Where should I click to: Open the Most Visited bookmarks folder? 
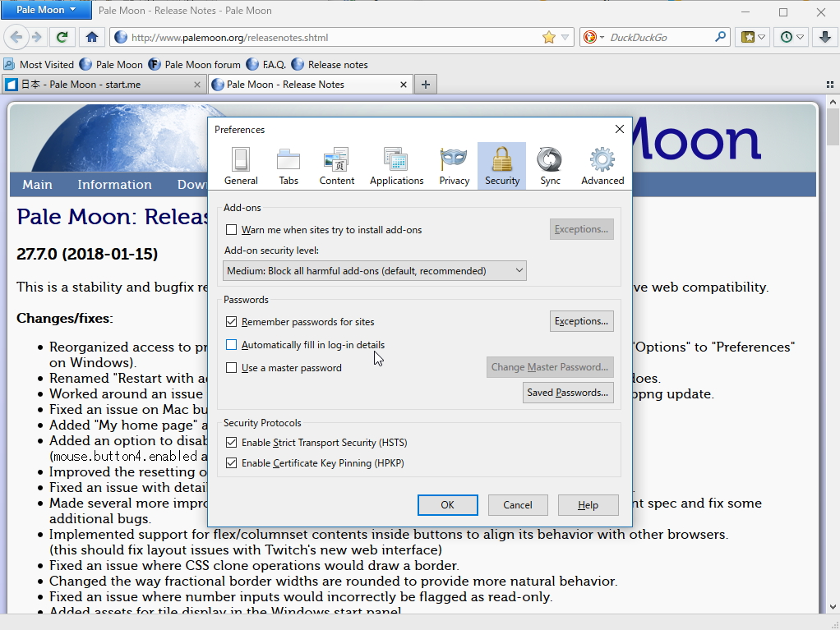(39, 65)
